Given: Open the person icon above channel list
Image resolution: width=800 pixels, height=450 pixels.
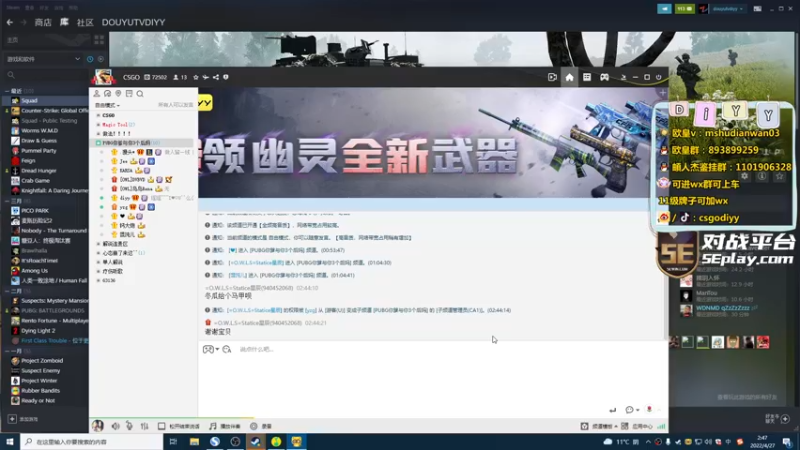Looking at the screenshot, I should click(x=96, y=94).
